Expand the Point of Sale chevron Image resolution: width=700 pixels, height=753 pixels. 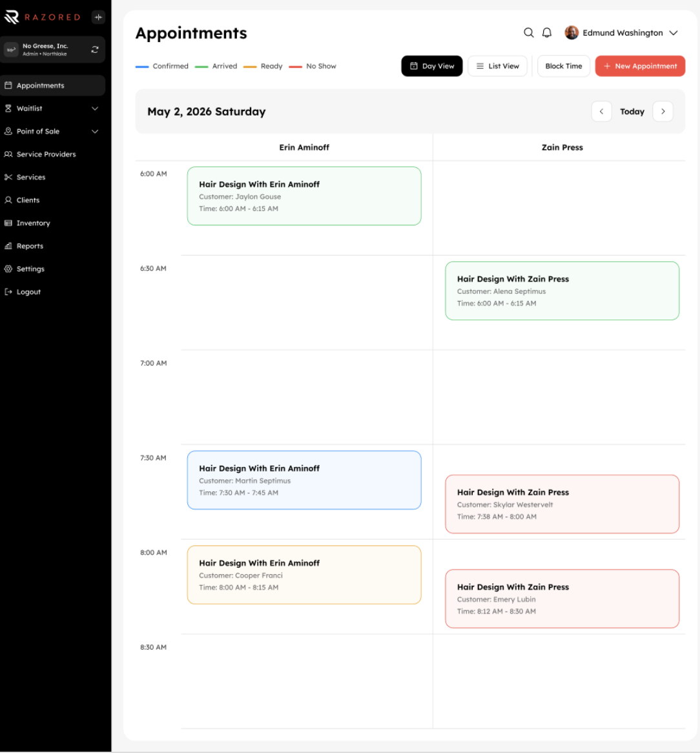tap(95, 132)
